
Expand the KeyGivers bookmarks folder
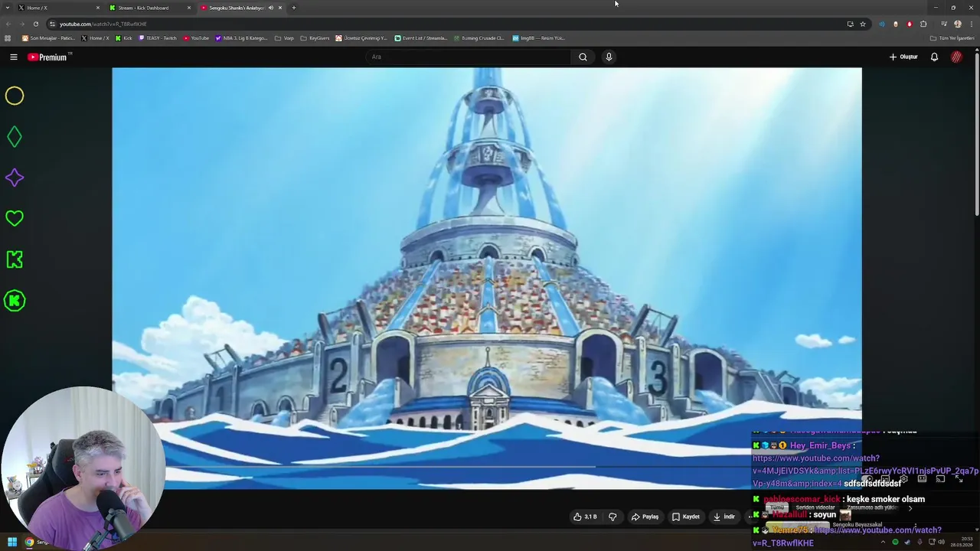(x=315, y=38)
